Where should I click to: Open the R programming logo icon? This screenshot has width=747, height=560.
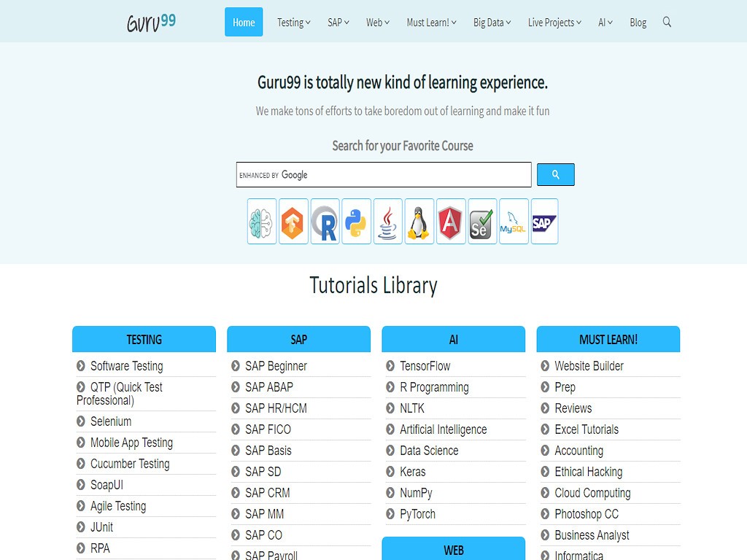325,222
